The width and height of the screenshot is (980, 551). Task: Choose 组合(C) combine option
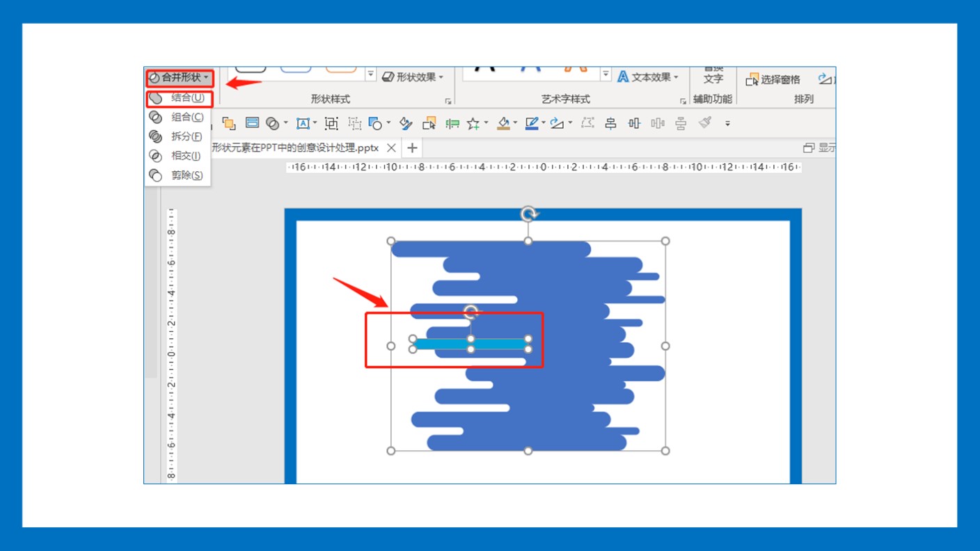(x=177, y=118)
